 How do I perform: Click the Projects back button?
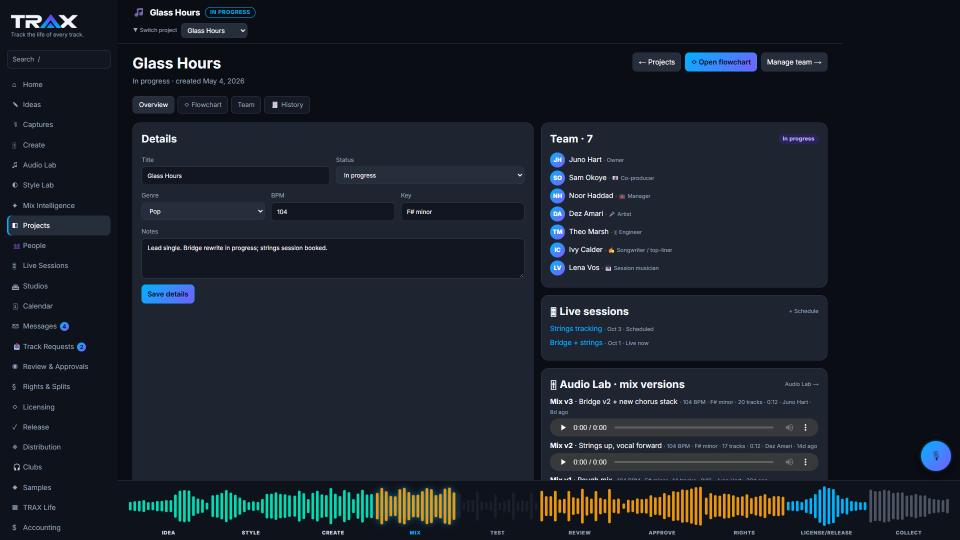tap(656, 62)
